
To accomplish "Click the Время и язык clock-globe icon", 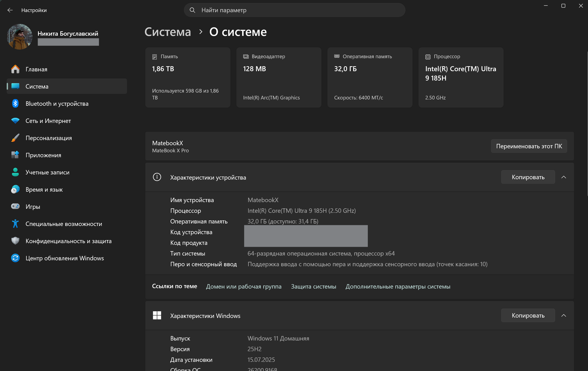I will pyautogui.click(x=15, y=189).
